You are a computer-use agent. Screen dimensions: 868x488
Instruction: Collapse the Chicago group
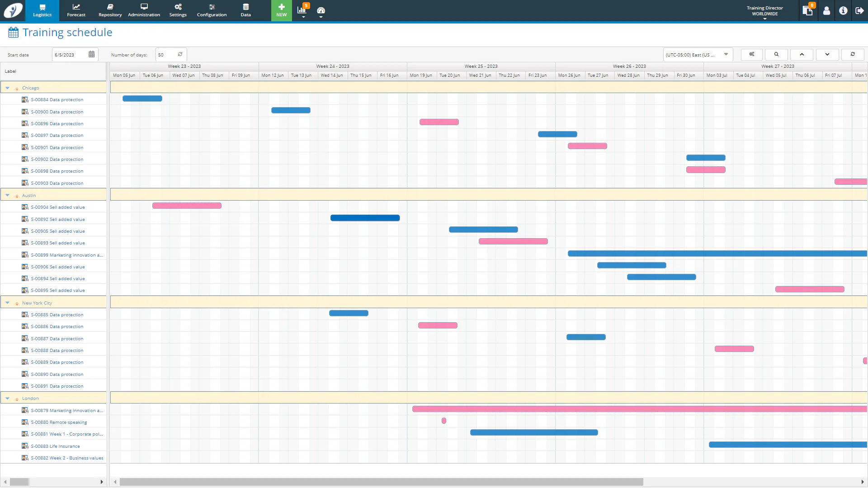pos(7,88)
